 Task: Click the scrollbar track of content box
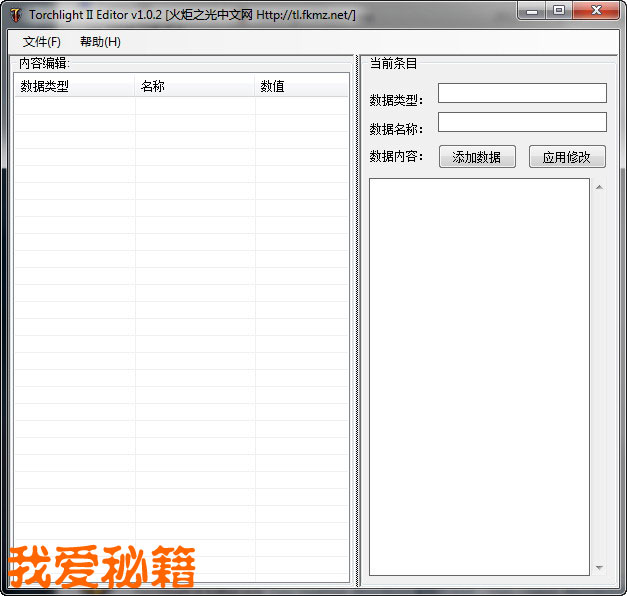[x=599, y=376]
